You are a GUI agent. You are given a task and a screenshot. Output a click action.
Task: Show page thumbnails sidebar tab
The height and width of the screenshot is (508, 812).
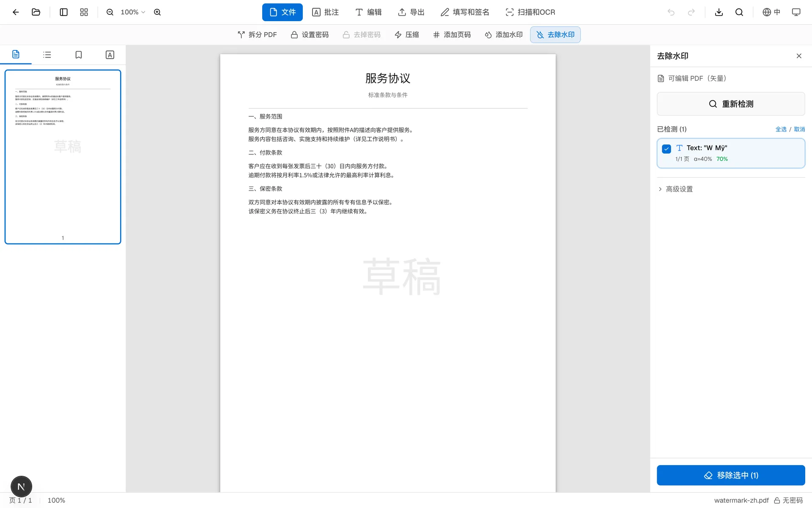(x=16, y=55)
